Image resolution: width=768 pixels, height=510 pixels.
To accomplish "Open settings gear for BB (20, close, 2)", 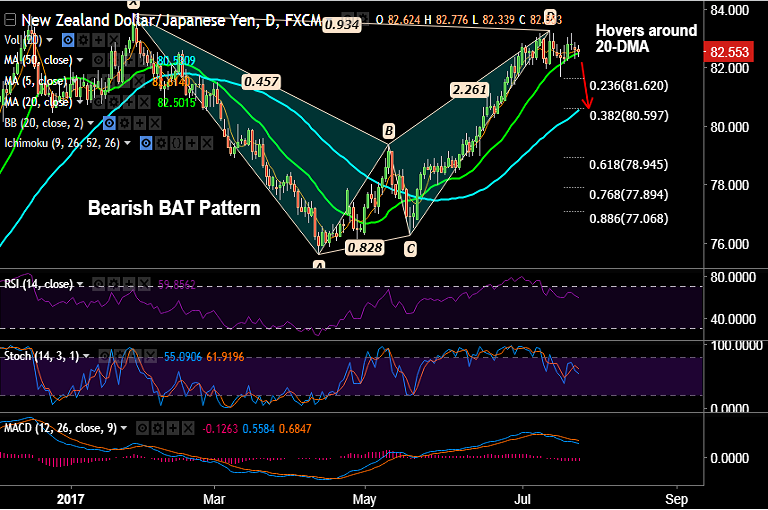I will 124,123.
